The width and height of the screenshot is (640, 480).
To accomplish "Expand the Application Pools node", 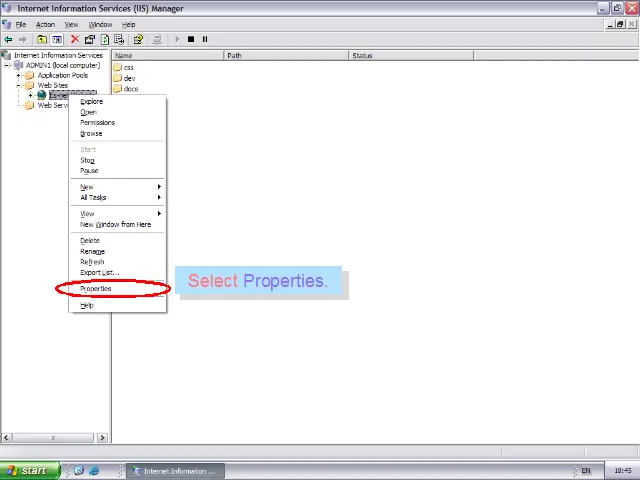I will (18, 75).
